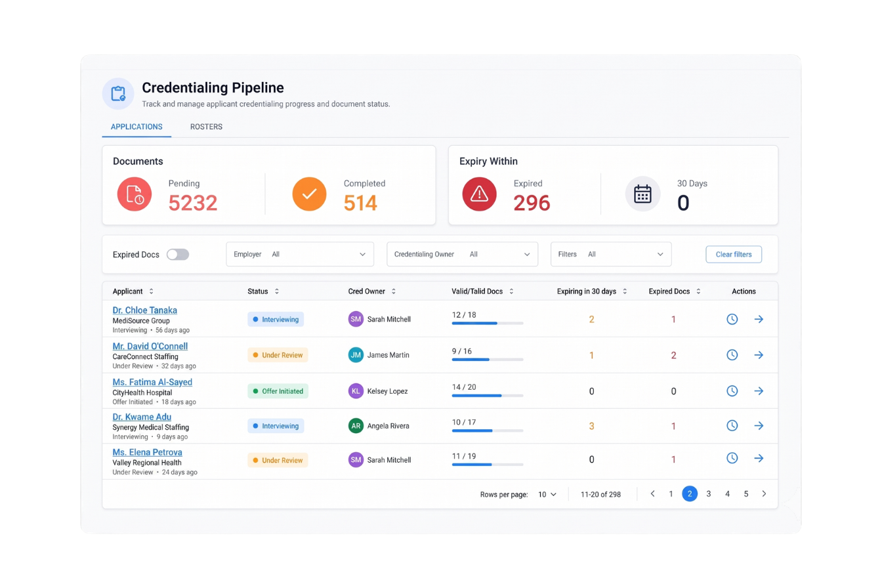Click SM avatar in Chloe Tanaka row
Image resolution: width=882 pixels, height=588 pixels.
[356, 319]
